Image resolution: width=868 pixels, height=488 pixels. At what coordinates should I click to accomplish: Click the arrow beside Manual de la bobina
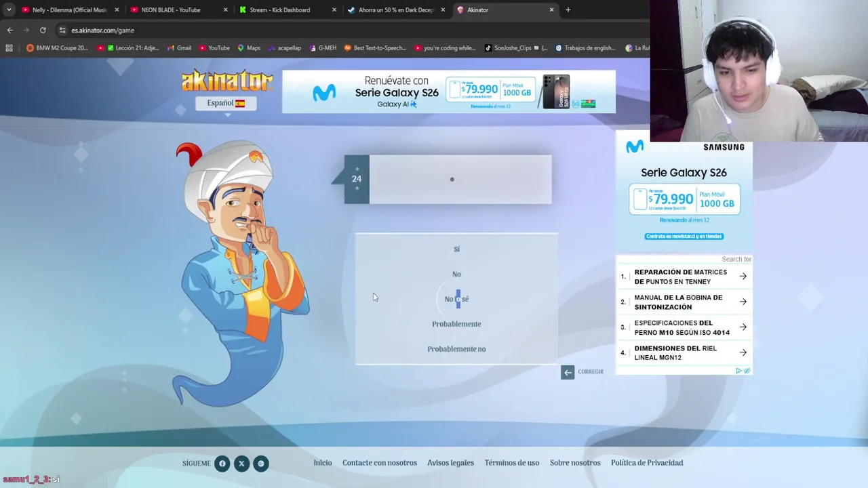pos(743,302)
